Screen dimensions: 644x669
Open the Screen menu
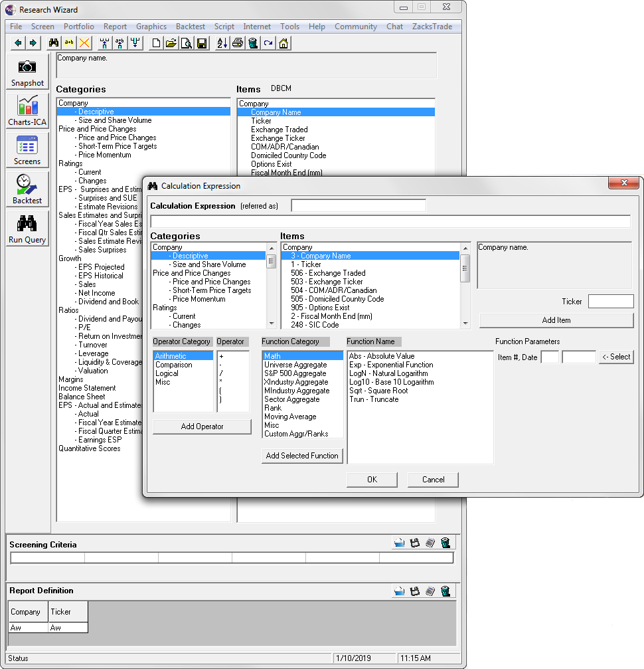tap(42, 27)
